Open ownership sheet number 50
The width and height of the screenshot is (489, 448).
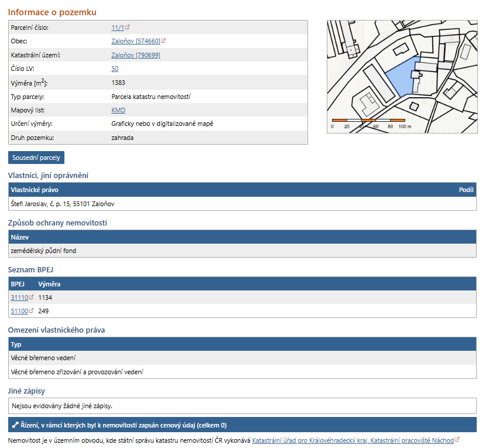click(115, 69)
